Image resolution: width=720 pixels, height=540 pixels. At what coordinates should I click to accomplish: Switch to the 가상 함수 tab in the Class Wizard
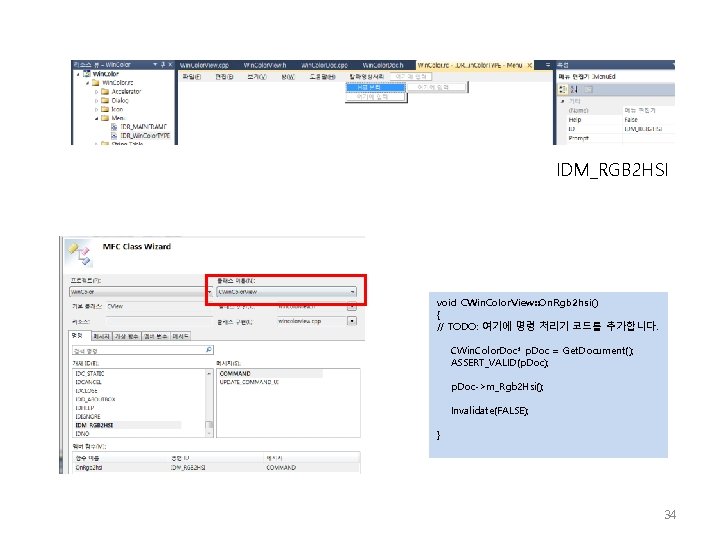127,337
